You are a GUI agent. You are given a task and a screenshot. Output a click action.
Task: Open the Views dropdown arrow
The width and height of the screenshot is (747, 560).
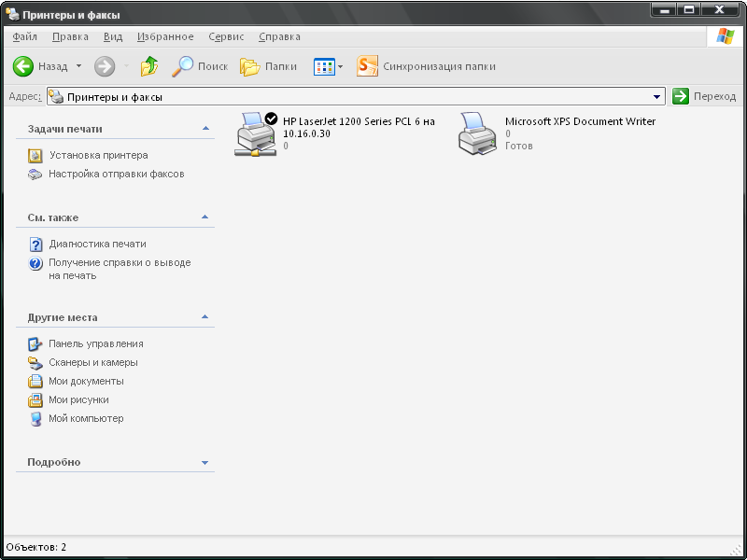[340, 66]
